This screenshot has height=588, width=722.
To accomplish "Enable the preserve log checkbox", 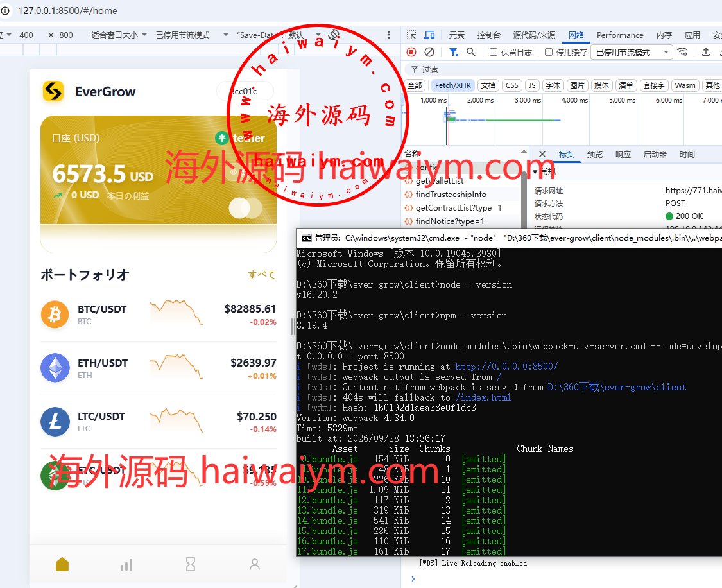I will coord(493,52).
